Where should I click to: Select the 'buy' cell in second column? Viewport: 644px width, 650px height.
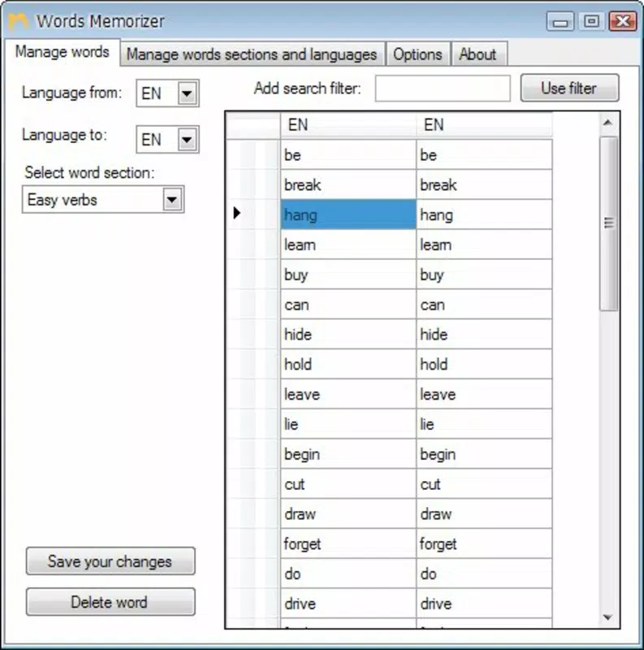484,275
